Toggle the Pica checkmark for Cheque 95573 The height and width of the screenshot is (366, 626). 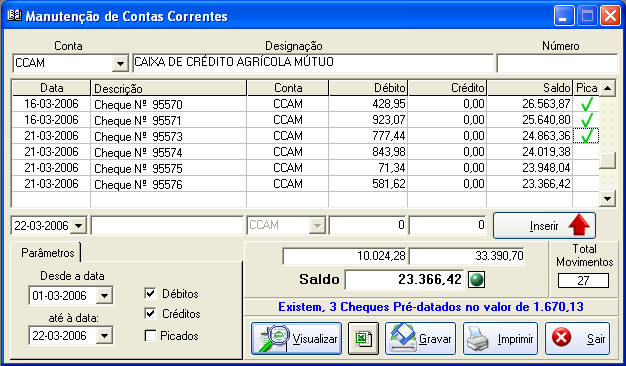[x=586, y=136]
